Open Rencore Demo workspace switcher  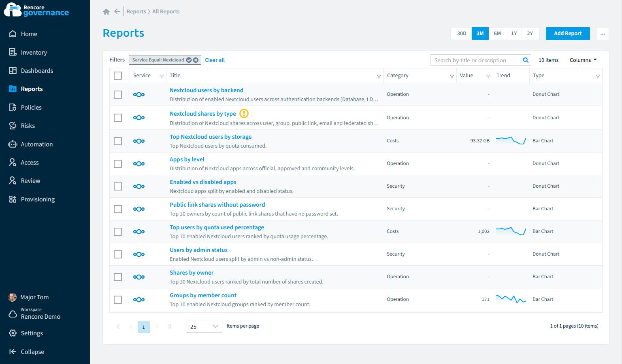35,314
